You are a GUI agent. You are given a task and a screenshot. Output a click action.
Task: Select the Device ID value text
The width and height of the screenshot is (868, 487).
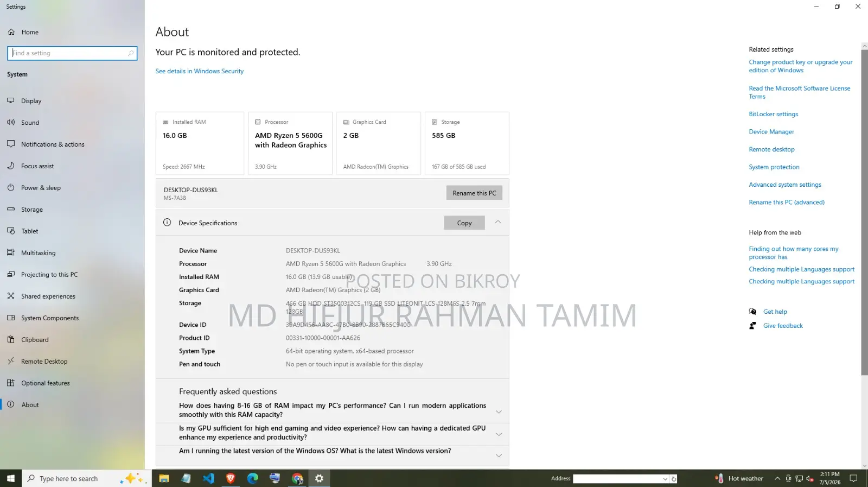click(x=348, y=325)
